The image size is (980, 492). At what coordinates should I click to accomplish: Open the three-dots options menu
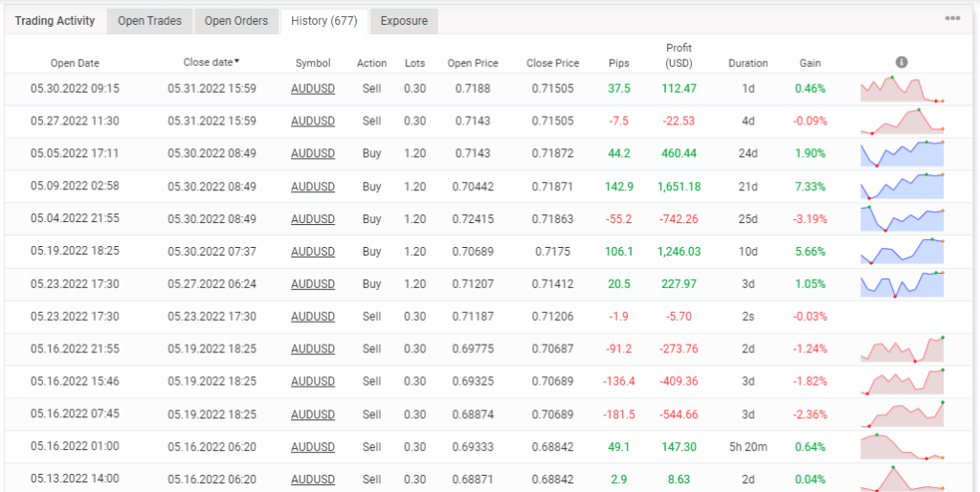952,18
